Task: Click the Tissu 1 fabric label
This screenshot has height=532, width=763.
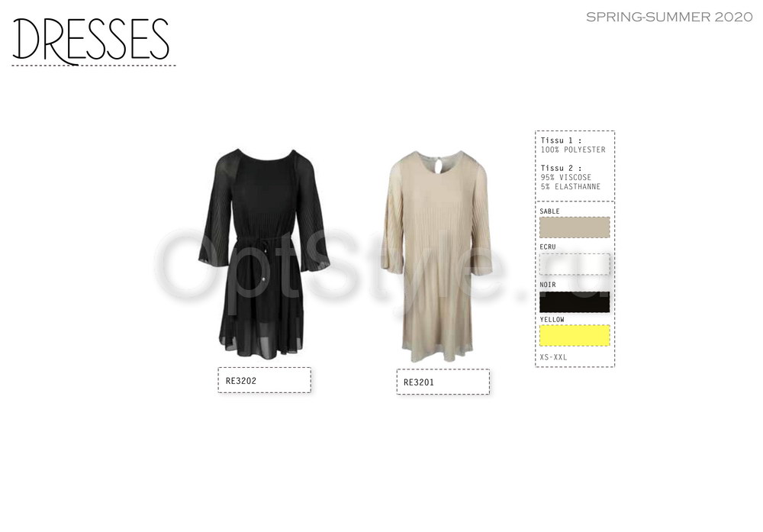Action: pos(561,140)
